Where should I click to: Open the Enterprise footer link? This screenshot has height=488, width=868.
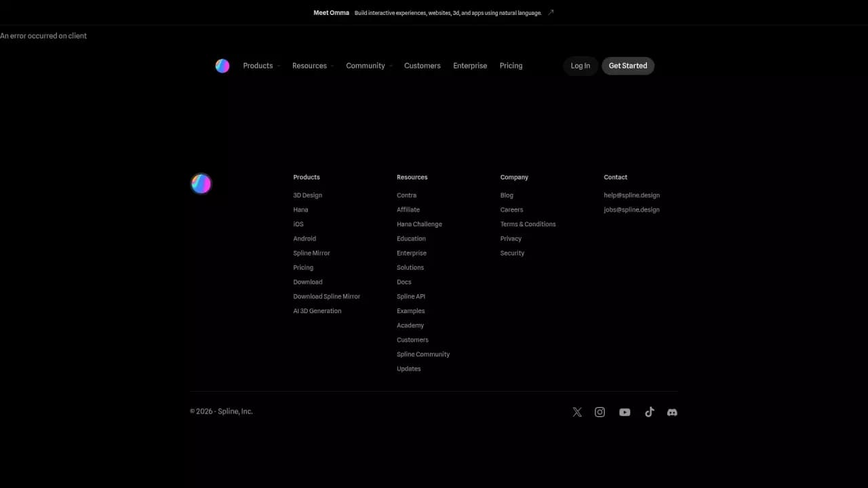coord(412,253)
